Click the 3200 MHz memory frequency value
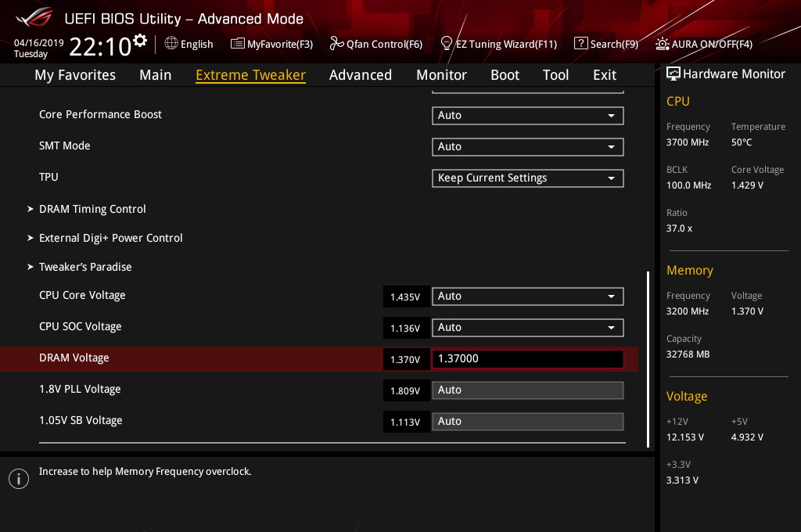 pyautogui.click(x=688, y=311)
